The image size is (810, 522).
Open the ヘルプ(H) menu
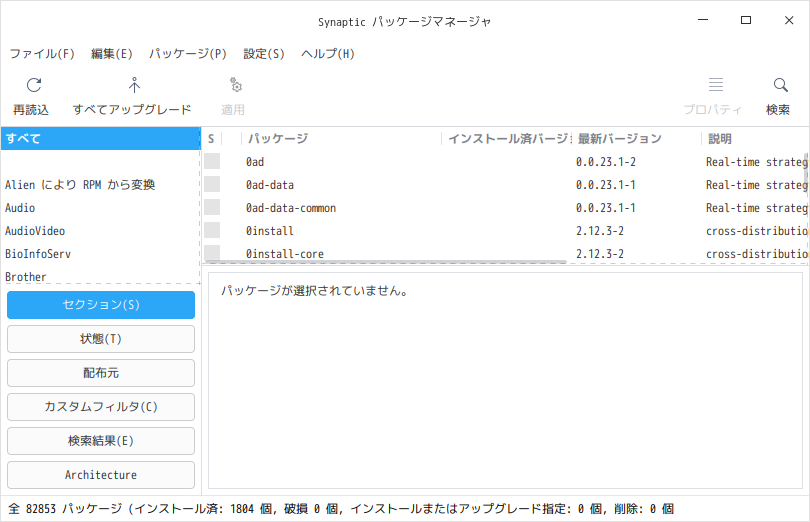328,54
